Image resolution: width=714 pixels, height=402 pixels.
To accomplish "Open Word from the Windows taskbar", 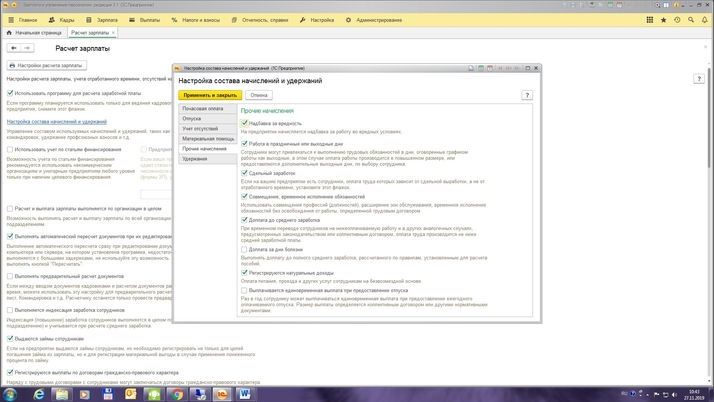I will point(245,394).
